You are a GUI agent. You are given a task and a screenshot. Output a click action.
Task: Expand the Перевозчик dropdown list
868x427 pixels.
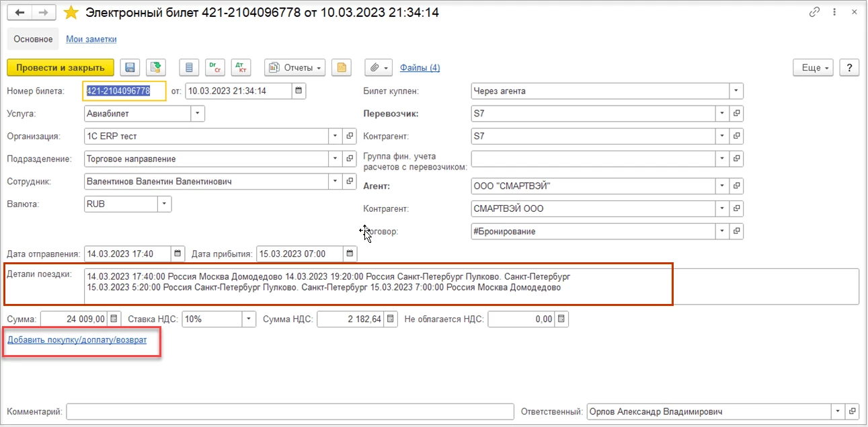[x=723, y=114]
